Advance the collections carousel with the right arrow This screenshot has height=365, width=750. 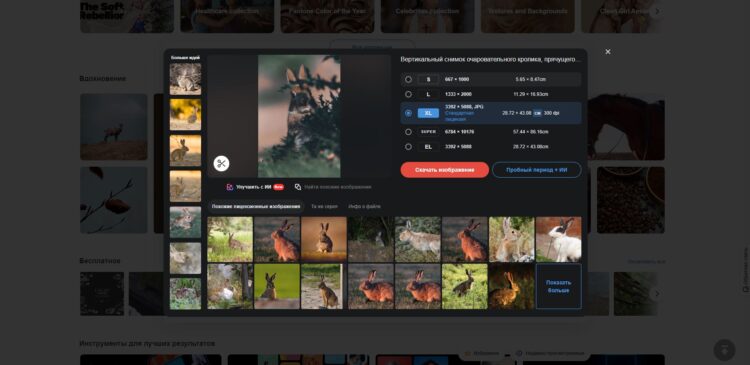click(x=657, y=11)
